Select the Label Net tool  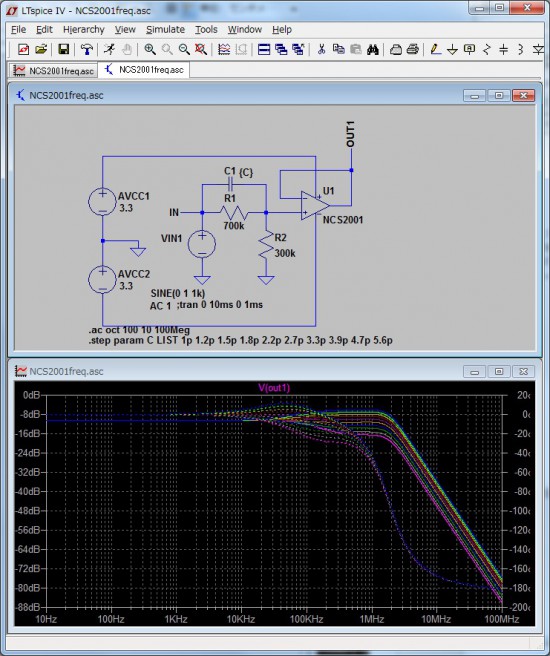tap(470, 50)
